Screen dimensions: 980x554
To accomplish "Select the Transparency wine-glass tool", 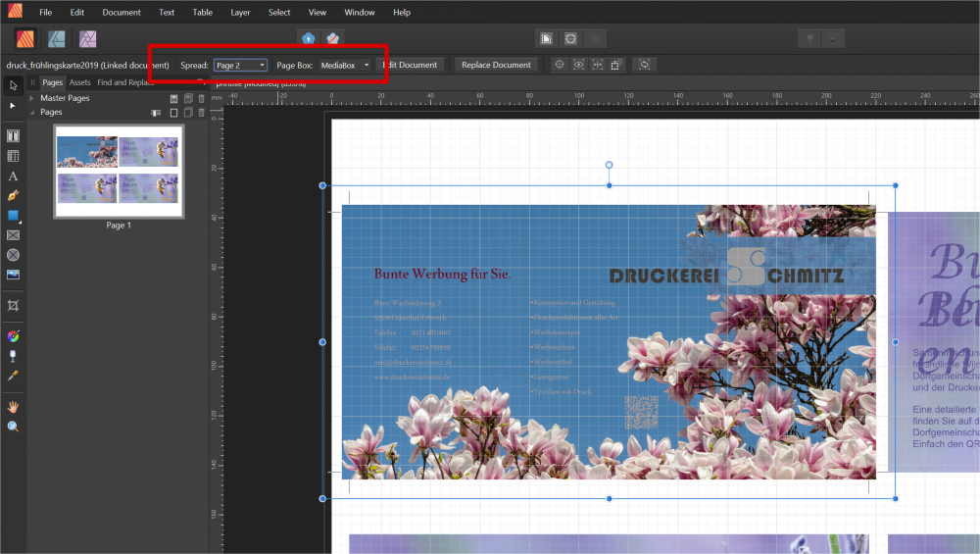I will (13, 356).
